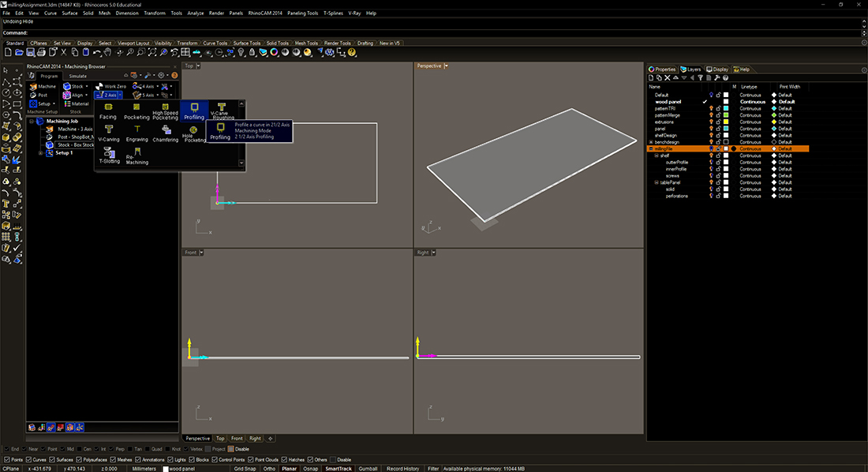Toggle lock icon of shelfDesign layer
The height and width of the screenshot is (472, 868).
pyautogui.click(x=719, y=135)
